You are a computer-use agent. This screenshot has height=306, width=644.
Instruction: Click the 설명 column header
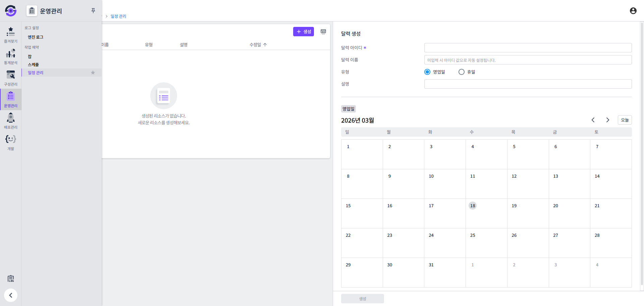tap(184, 45)
